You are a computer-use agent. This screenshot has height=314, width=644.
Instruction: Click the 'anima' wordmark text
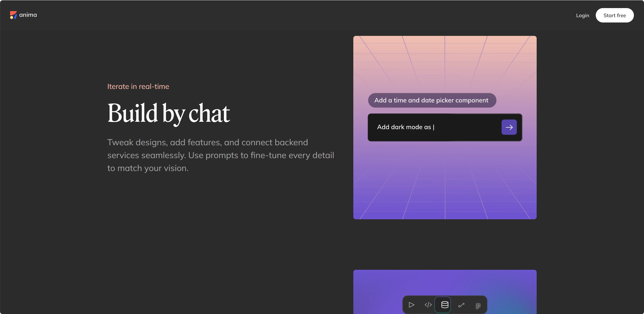click(x=28, y=15)
